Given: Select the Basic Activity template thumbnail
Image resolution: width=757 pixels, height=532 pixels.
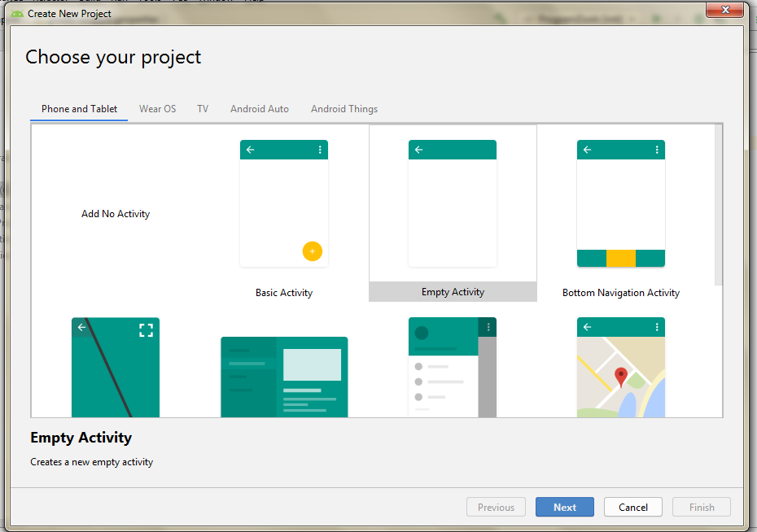Looking at the screenshot, I should click(x=284, y=203).
